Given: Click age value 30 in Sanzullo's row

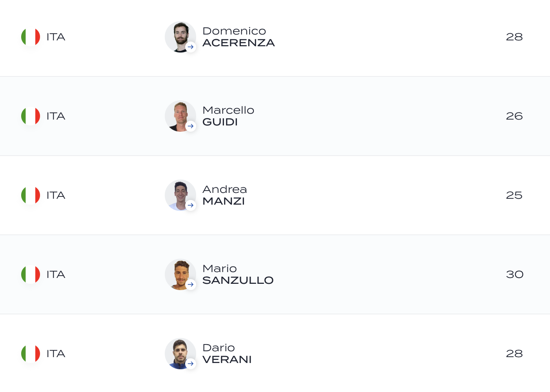Looking at the screenshot, I should 515,274.
